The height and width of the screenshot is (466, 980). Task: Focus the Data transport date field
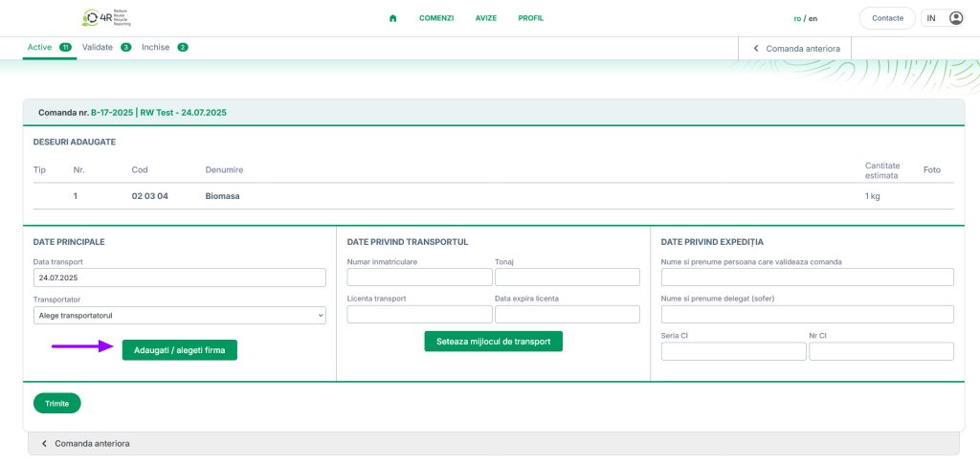click(179, 277)
